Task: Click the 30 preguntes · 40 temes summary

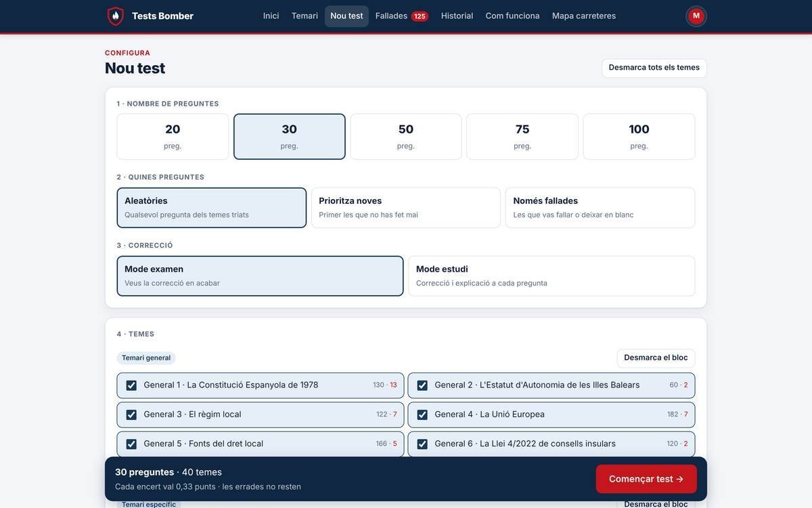Action: [168, 472]
